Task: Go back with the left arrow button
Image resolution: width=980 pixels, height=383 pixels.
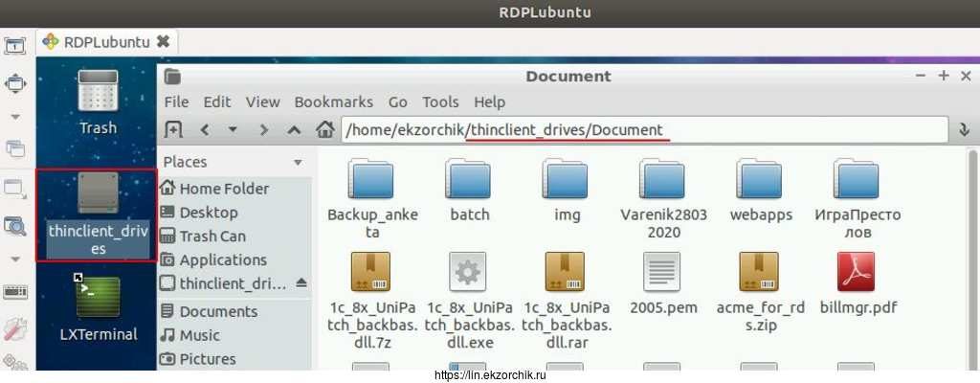Action: [204, 129]
